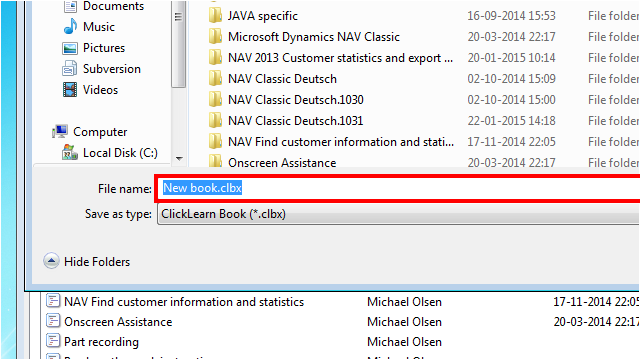Screen dimensions: 640x360
Task: Open the Music library in sidebar
Action: click(89, 27)
